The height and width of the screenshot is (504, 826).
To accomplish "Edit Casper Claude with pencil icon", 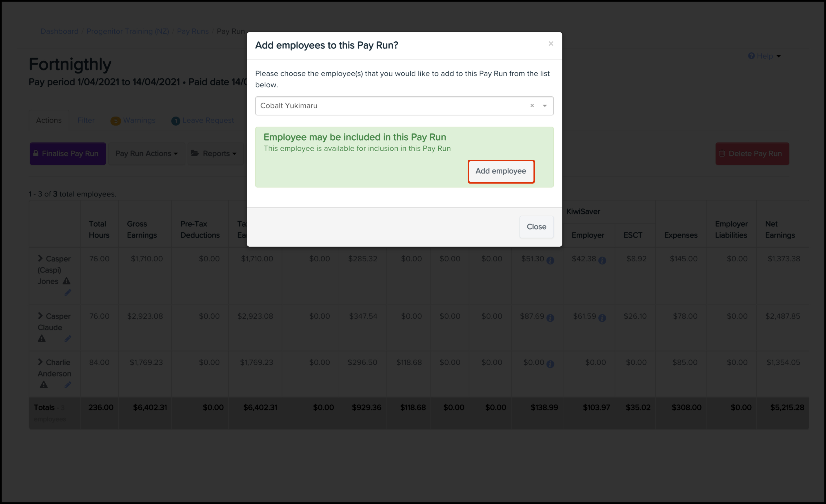I will point(68,339).
